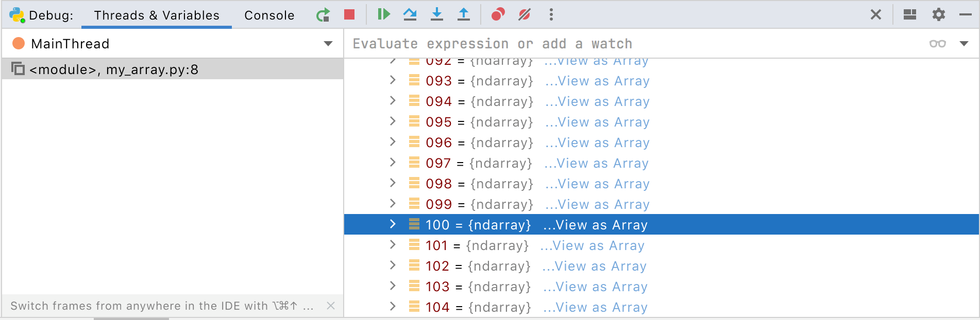Toggle Mute Breakpoints
This screenshot has width=980, height=320.
[525, 14]
